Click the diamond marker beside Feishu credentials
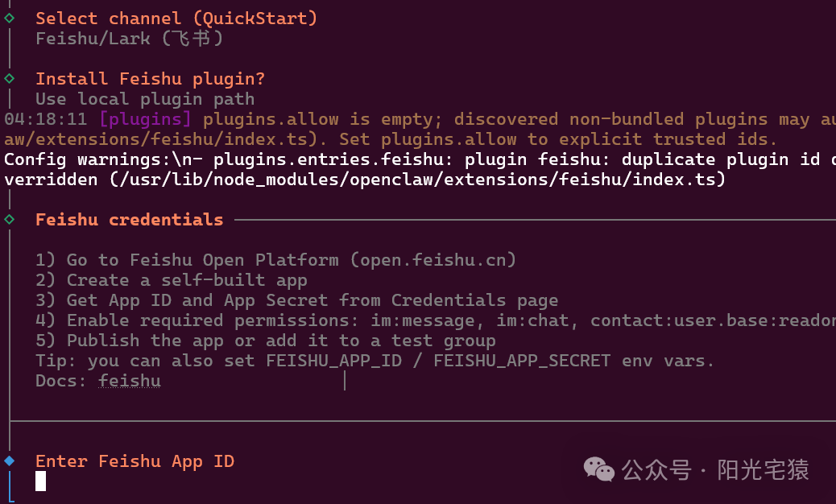 [x=10, y=220]
